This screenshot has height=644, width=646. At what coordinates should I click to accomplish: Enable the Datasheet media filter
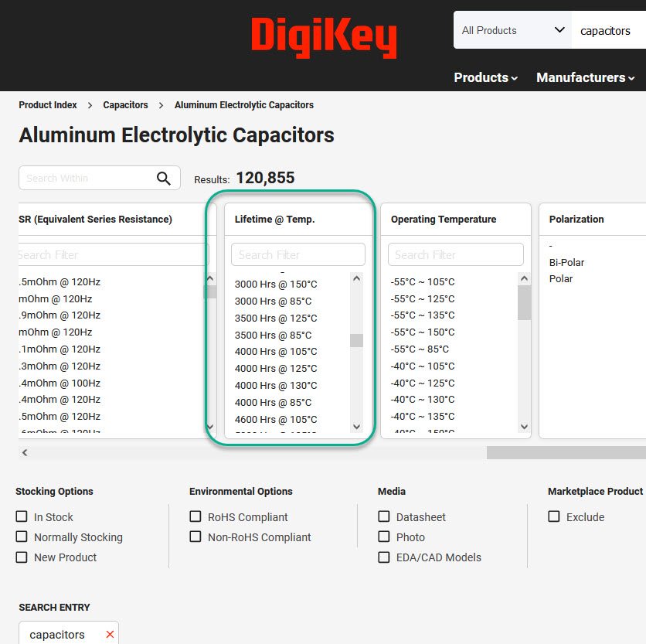(384, 516)
